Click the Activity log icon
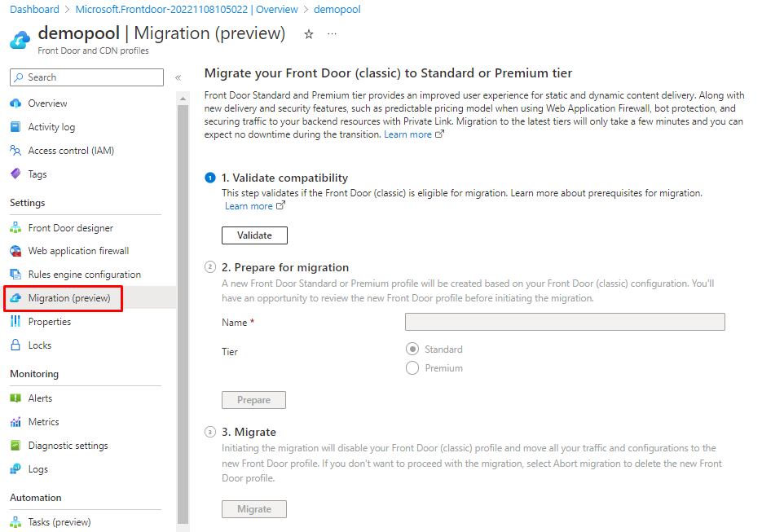784x532 pixels. (x=15, y=127)
